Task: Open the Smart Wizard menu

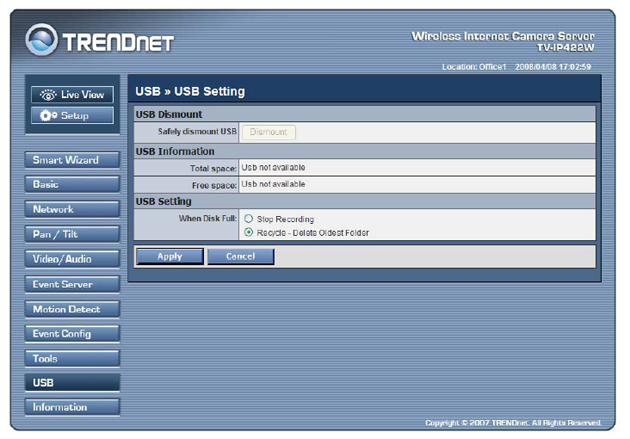Action: tap(72, 160)
